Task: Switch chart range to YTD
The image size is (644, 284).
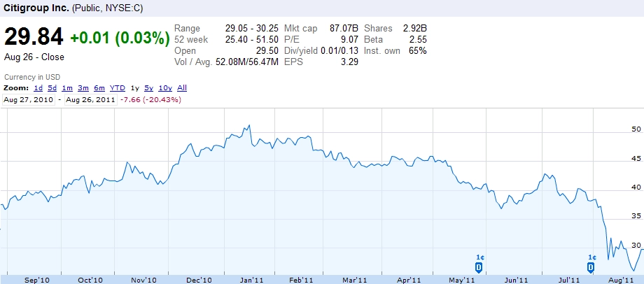Action: [x=118, y=88]
